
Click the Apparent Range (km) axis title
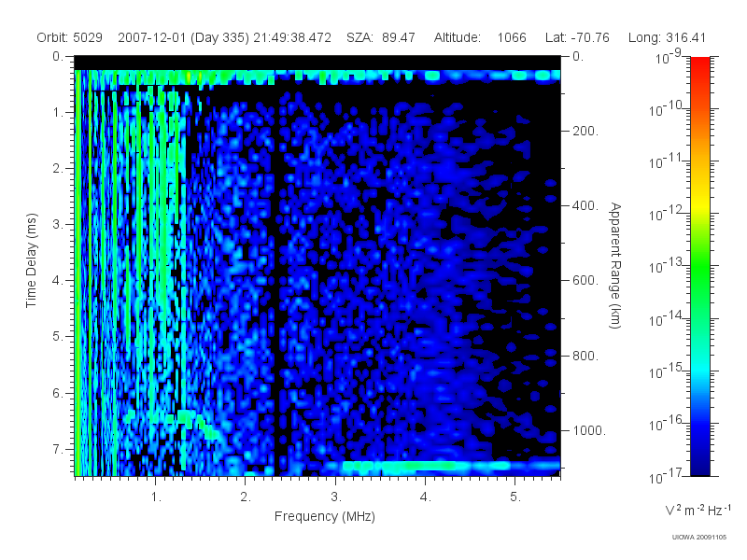(615, 265)
